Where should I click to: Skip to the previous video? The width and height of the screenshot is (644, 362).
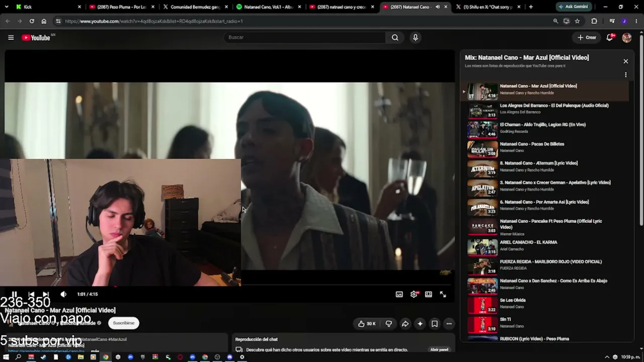(x=31, y=294)
